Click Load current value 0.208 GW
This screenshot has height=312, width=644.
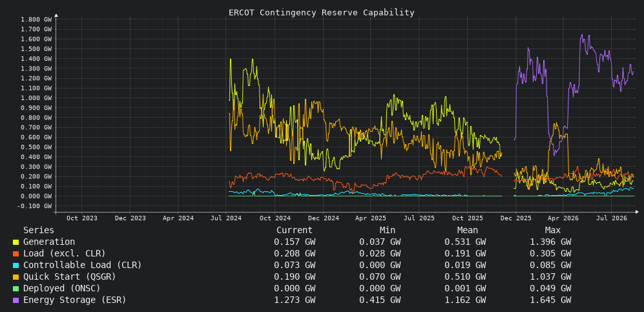click(295, 254)
